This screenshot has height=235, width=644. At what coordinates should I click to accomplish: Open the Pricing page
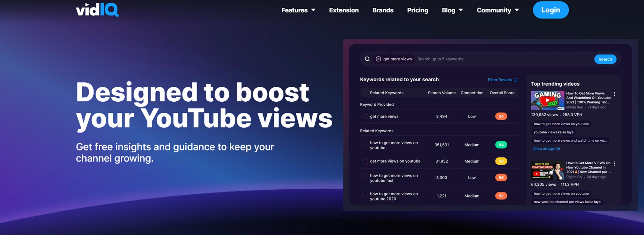(418, 10)
